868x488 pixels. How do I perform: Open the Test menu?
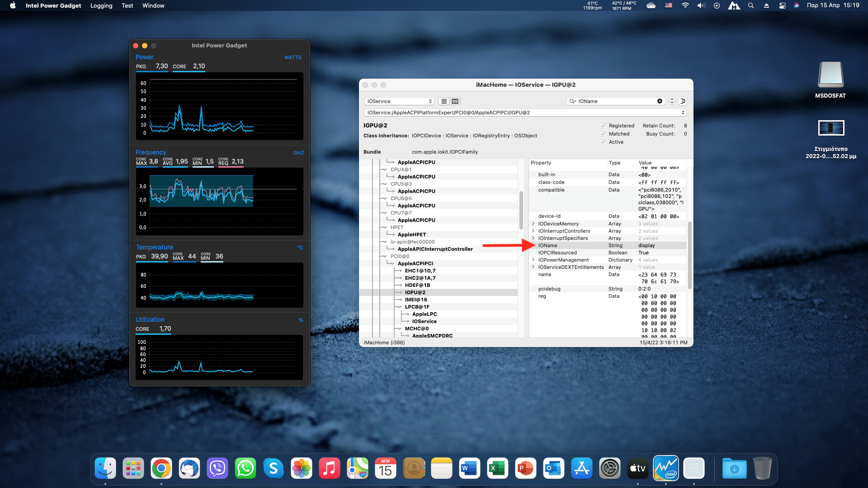(x=127, y=5)
